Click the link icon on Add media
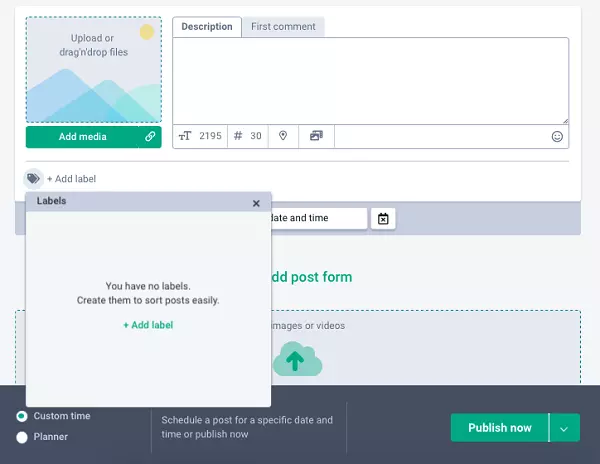 click(150, 137)
